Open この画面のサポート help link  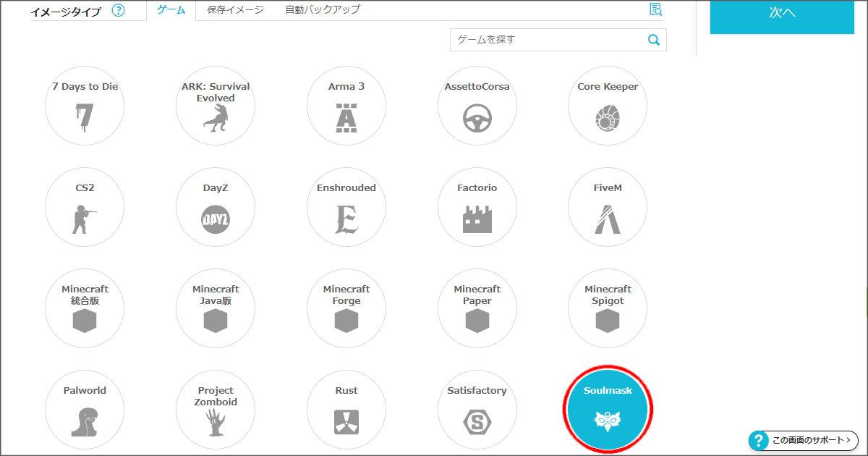coord(804,440)
